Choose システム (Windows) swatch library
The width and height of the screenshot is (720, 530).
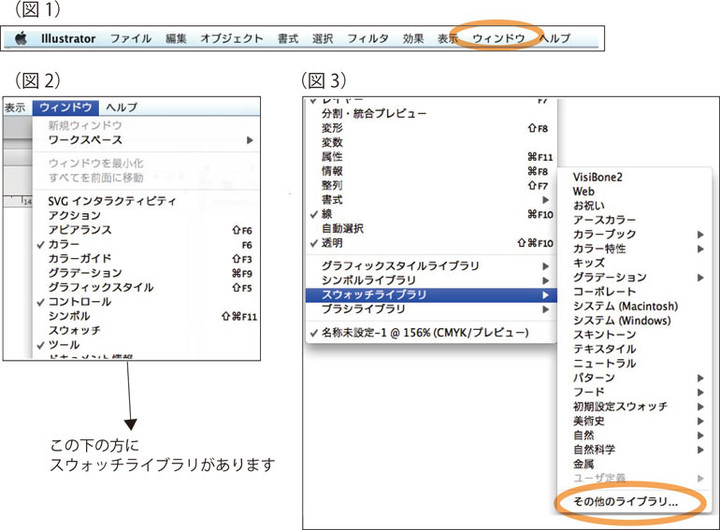coord(634,321)
